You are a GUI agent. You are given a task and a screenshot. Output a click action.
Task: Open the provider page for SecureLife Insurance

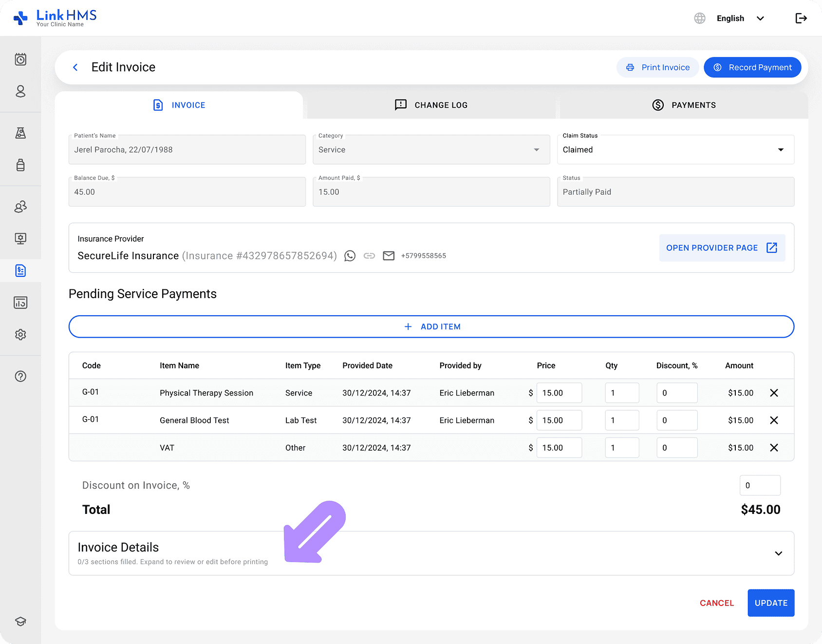point(722,247)
